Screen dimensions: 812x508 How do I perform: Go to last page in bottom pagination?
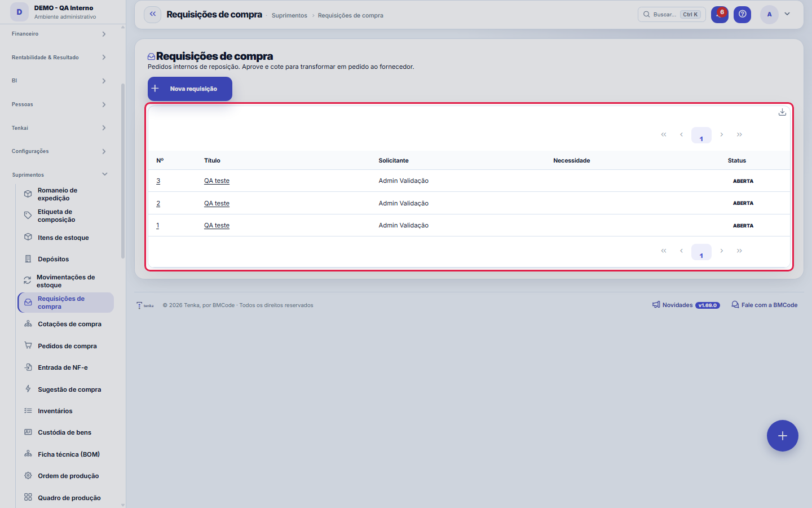pyautogui.click(x=739, y=251)
